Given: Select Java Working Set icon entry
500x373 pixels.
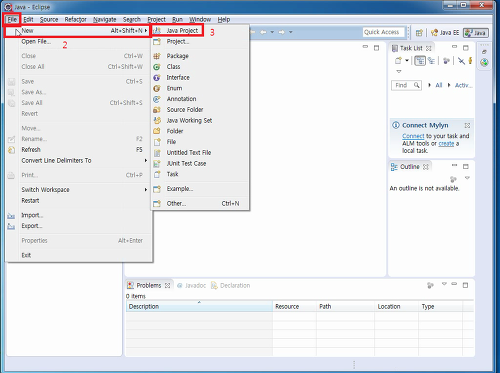Looking at the screenshot, I should (200, 120).
